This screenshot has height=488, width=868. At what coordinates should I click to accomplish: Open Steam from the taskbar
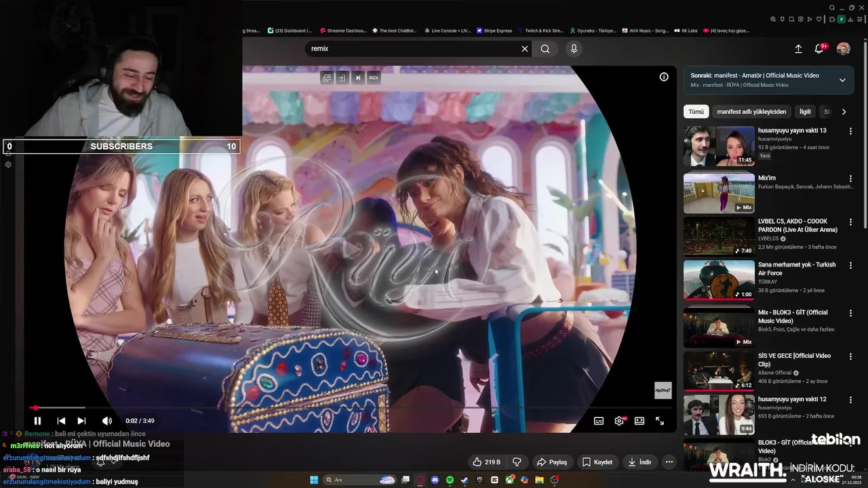465,480
